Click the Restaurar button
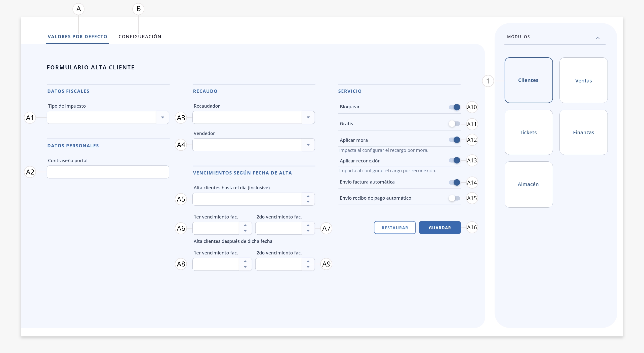 395,228
